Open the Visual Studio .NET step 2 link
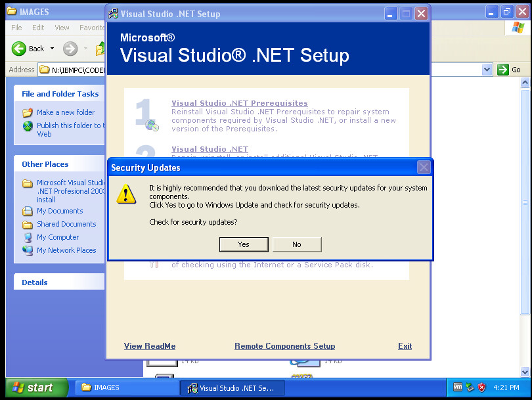The height and width of the screenshot is (400, 532). click(x=210, y=149)
